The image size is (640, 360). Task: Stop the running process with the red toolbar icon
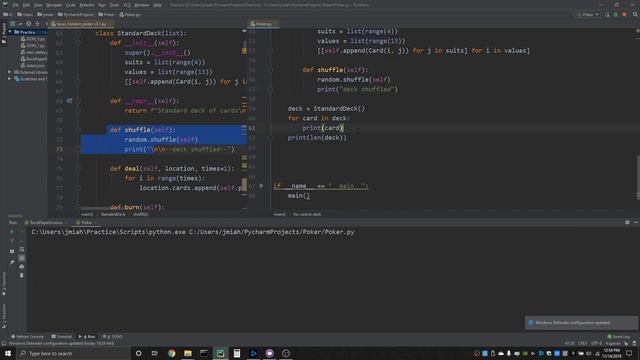click(624, 14)
